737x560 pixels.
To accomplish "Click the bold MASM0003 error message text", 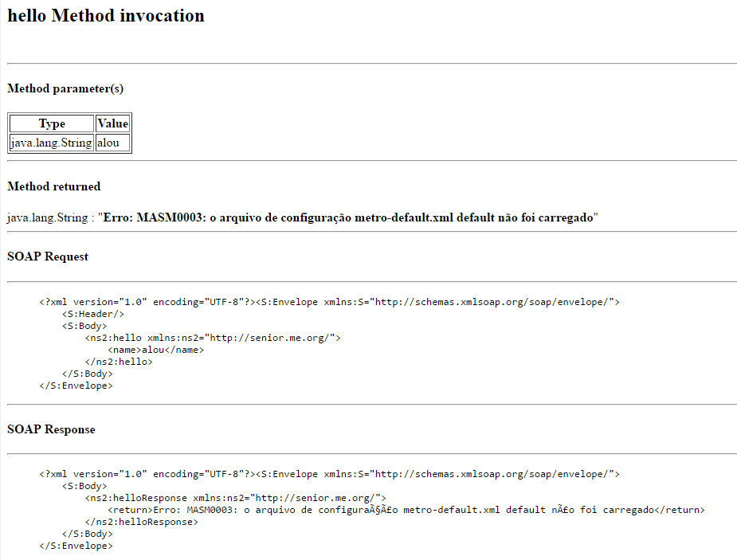I will 348,217.
